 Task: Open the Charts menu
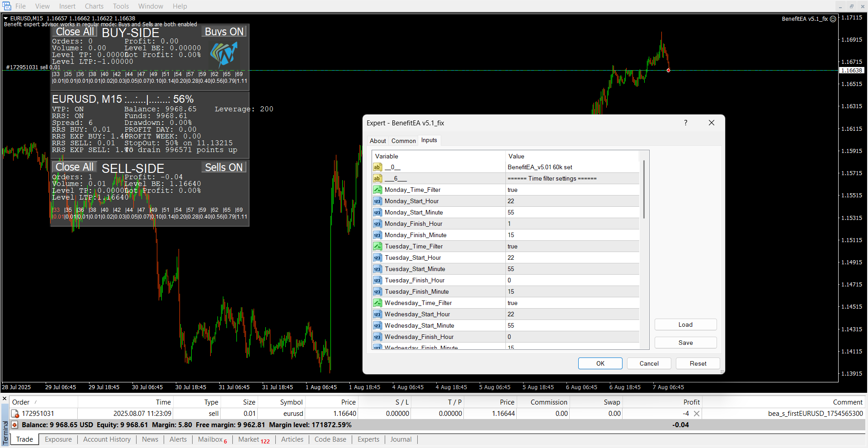point(94,6)
